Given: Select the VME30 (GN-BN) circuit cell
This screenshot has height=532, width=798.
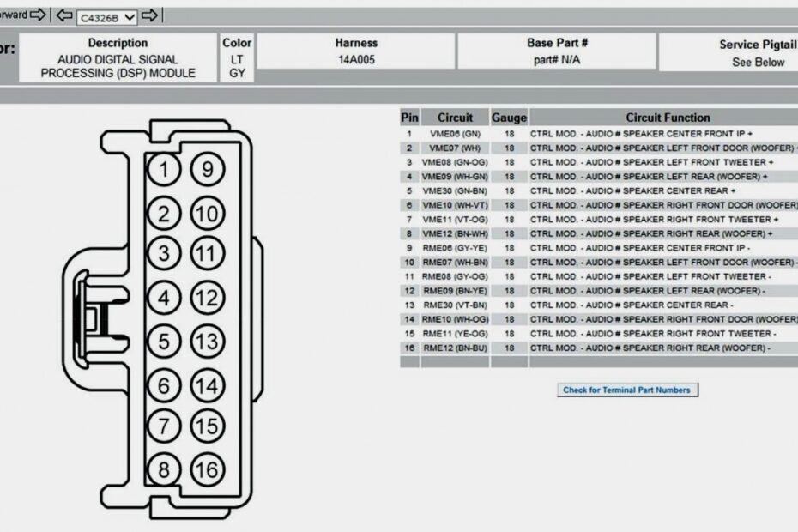Looking at the screenshot, I should pyautogui.click(x=455, y=190).
